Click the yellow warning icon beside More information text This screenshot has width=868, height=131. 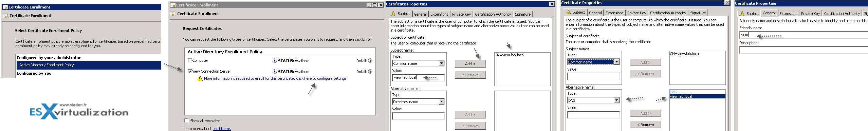click(x=200, y=78)
